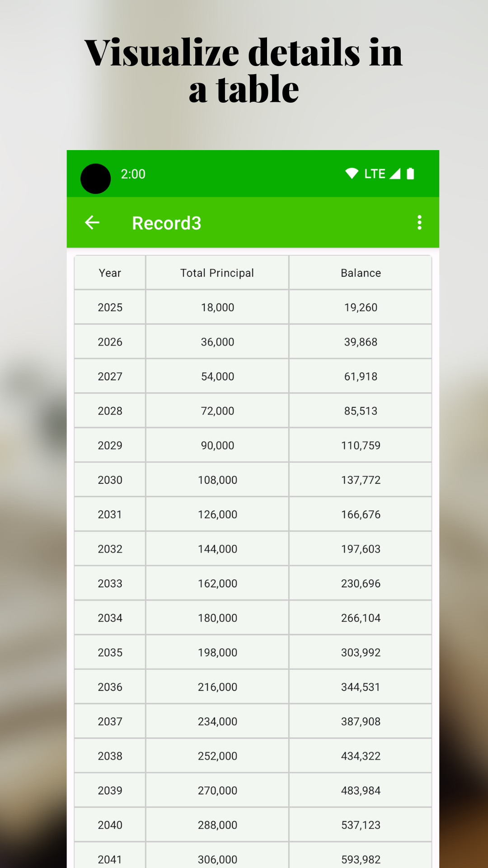The height and width of the screenshot is (868, 488).
Task: Tap the battery status icon
Action: pos(410,174)
